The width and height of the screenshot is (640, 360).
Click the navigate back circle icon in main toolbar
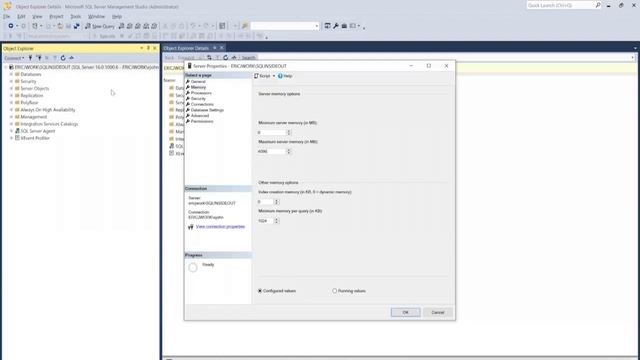[x=11, y=26]
